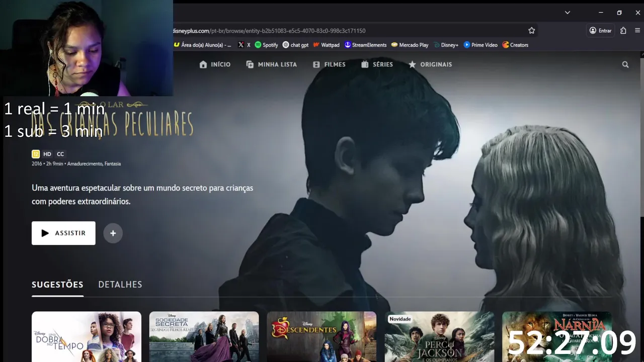Go to the Filmes section
Viewport: 644px width, 362px height.
pyautogui.click(x=329, y=64)
